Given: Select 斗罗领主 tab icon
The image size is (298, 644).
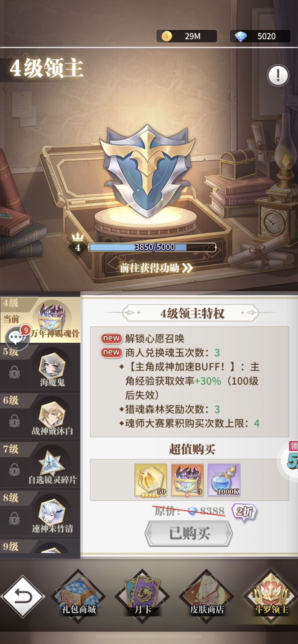Looking at the screenshot, I should [x=271, y=595].
